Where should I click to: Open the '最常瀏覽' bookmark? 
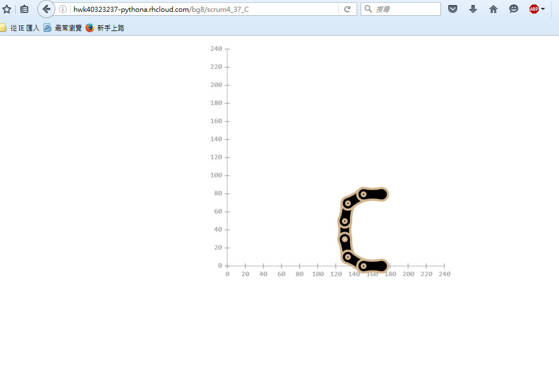tap(63, 28)
